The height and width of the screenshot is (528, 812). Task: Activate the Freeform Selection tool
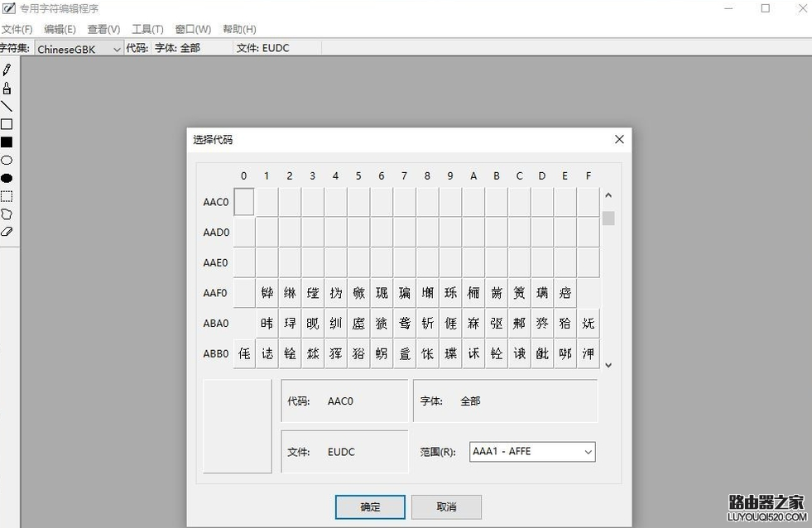[x=8, y=214]
